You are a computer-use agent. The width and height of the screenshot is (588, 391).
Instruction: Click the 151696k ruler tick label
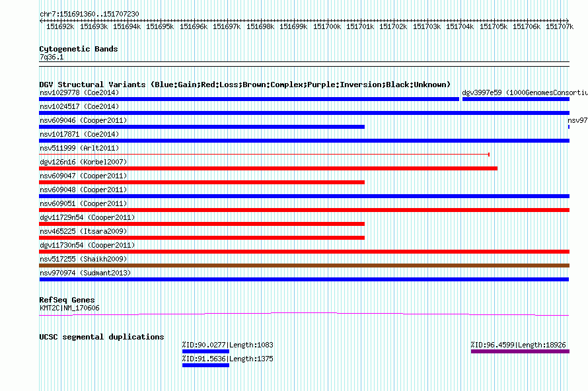click(x=194, y=27)
